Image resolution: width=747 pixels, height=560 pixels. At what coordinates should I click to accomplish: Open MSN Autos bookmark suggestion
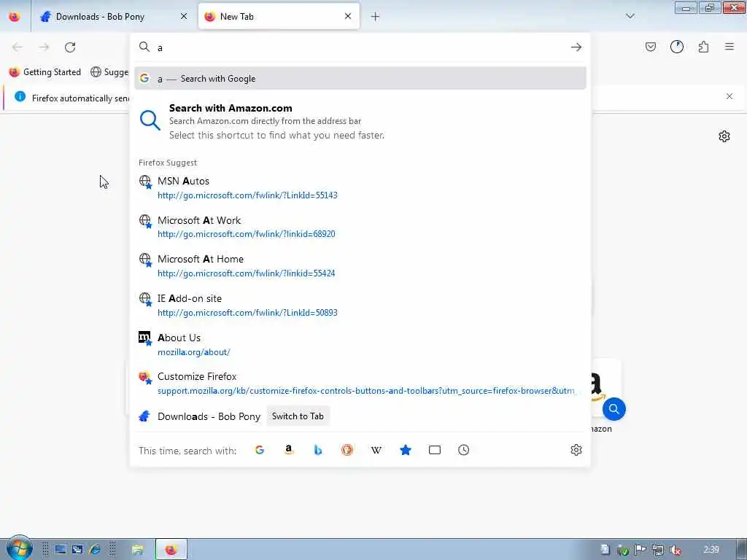[x=360, y=187]
